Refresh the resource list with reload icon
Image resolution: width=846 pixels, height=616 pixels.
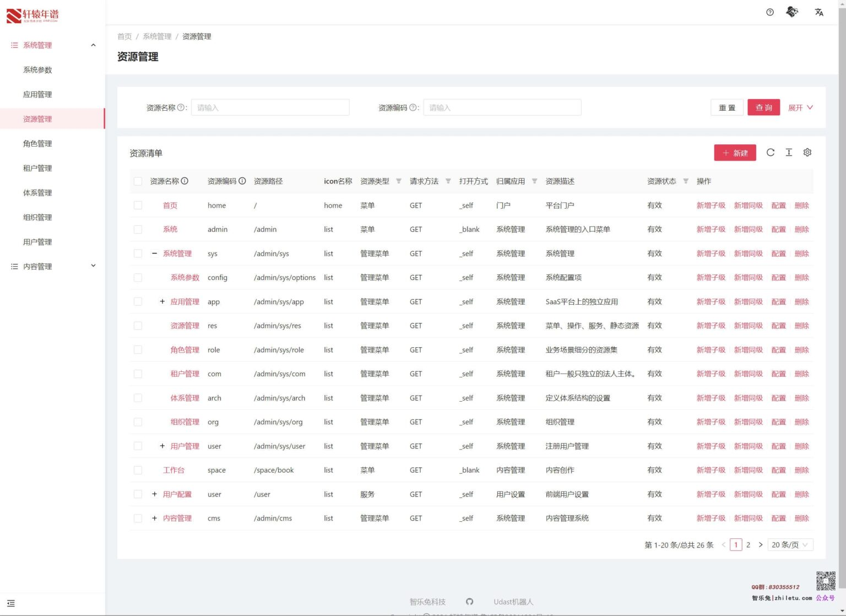pos(771,153)
